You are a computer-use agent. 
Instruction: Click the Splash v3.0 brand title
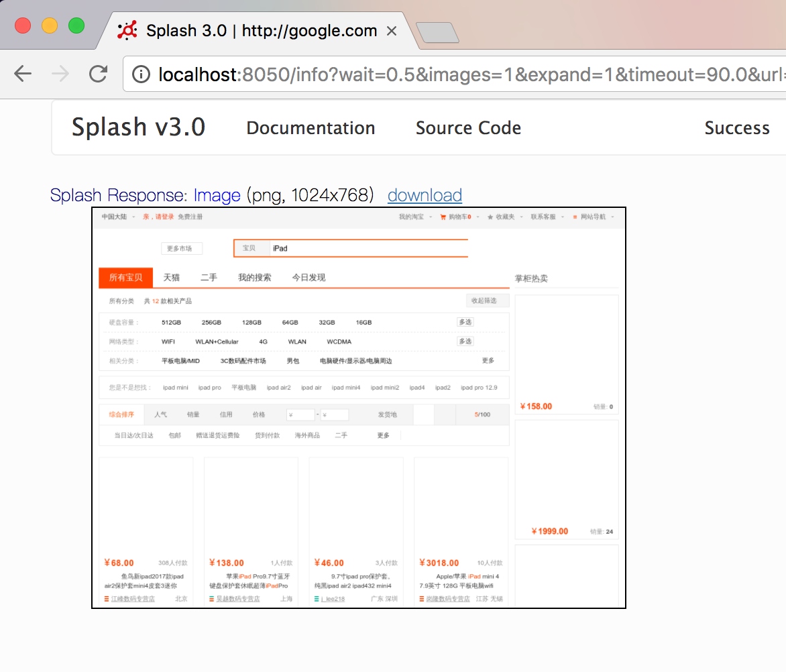click(x=138, y=127)
